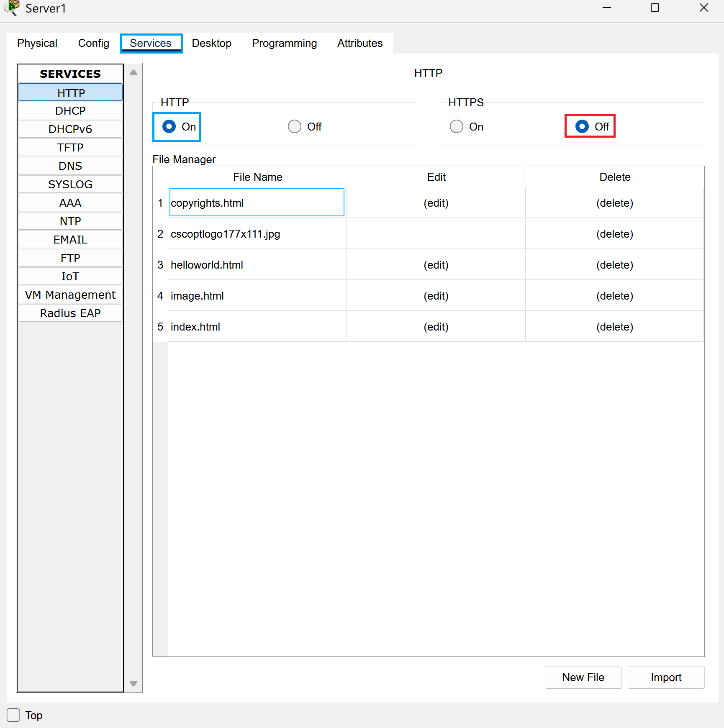The image size is (724, 728).
Task: Click the New File button
Action: coord(583,677)
